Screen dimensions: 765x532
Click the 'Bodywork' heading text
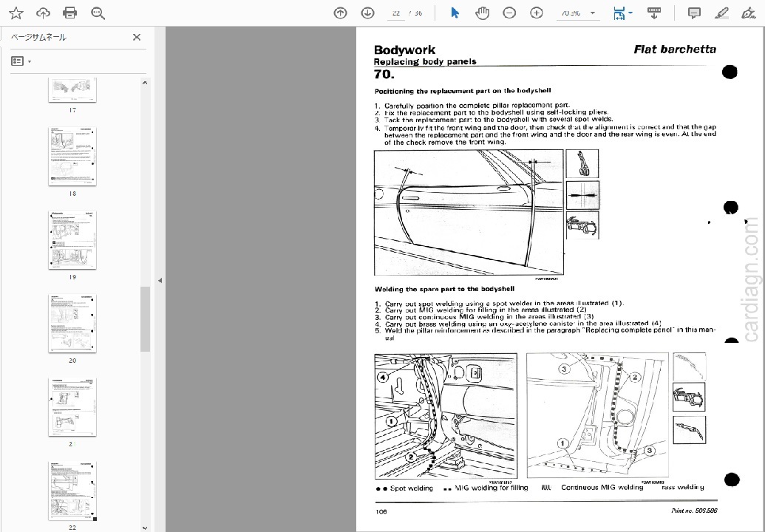click(404, 50)
